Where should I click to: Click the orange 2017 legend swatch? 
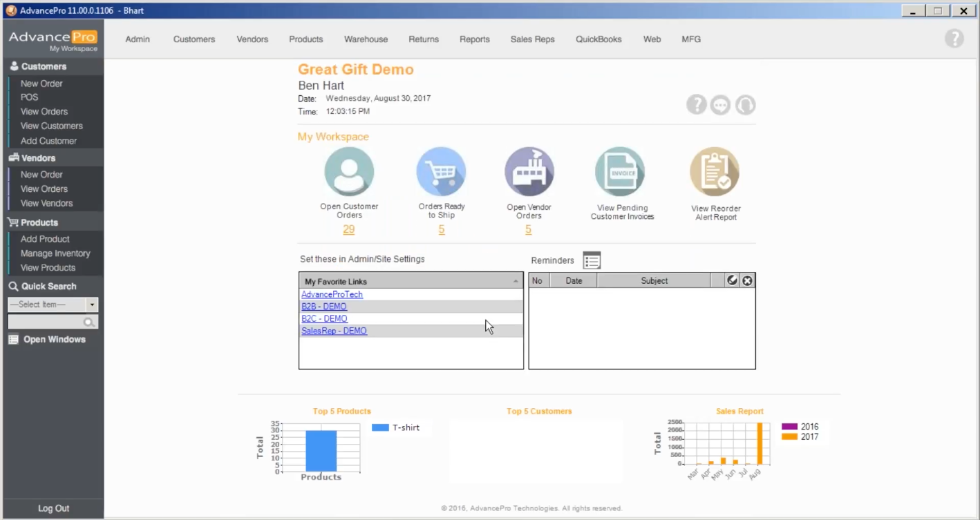789,437
